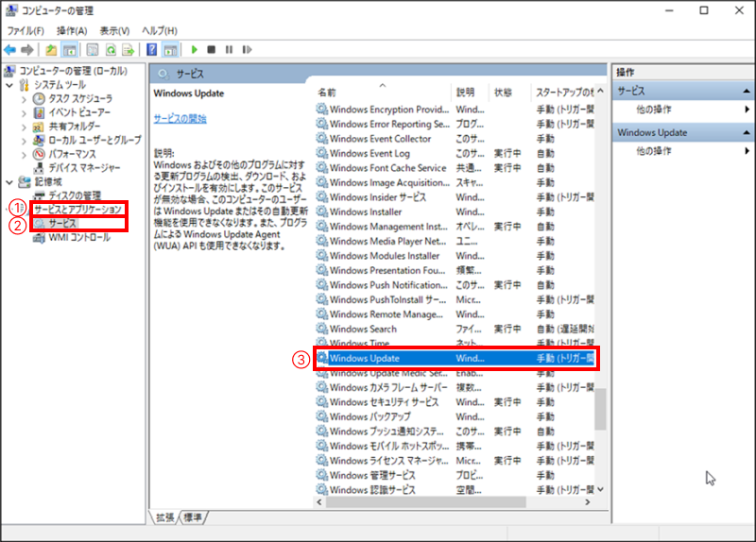Select Windows Event Collector row
The width and height of the screenshot is (756, 542).
[x=455, y=139]
